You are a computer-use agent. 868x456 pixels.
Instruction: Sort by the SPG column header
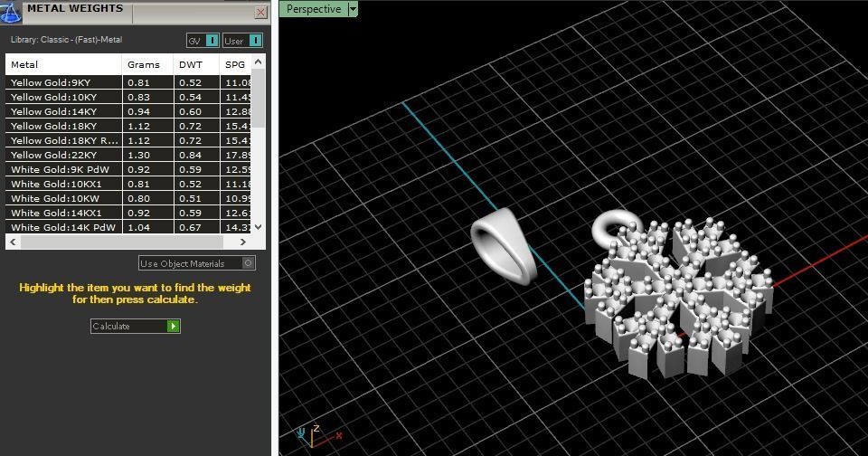click(235, 64)
